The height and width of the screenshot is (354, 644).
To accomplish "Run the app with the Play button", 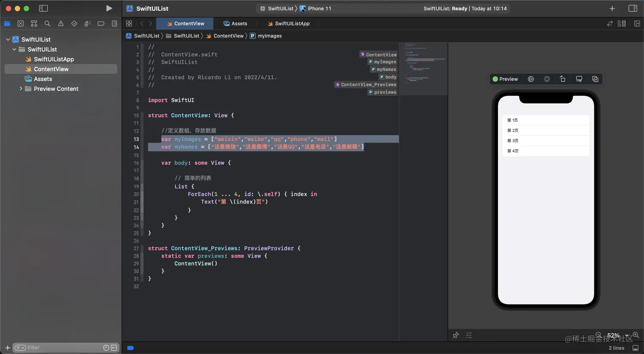I will click(109, 9).
